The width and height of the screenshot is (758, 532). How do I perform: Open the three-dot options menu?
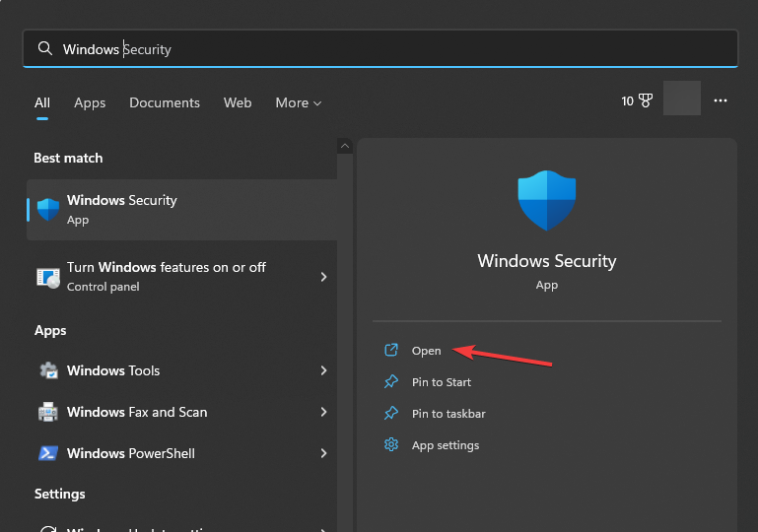[x=721, y=100]
